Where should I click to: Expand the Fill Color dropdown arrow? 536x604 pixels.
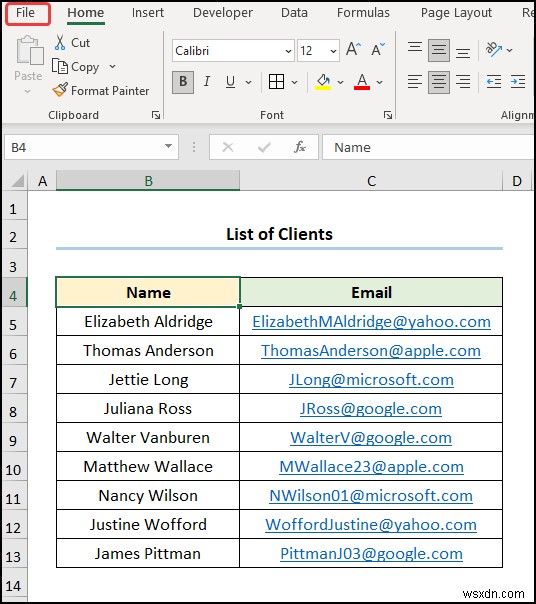(340, 82)
